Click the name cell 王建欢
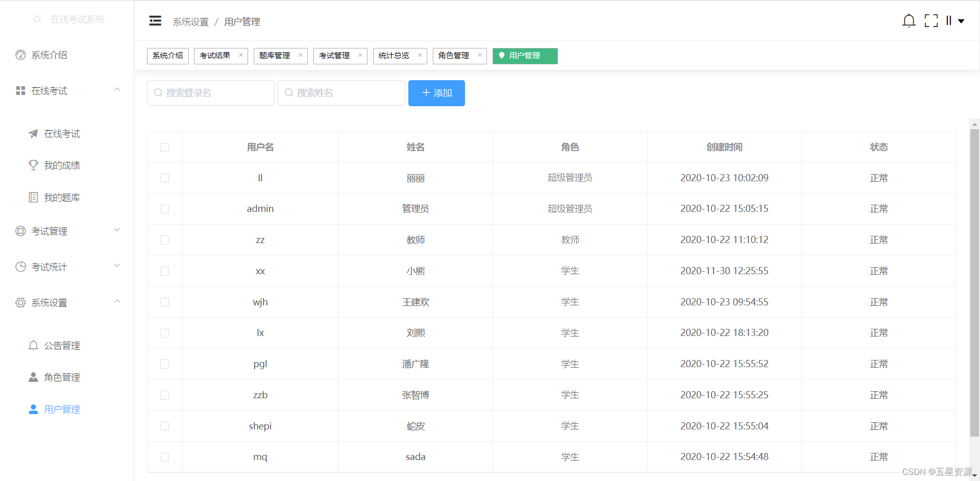 coord(415,302)
